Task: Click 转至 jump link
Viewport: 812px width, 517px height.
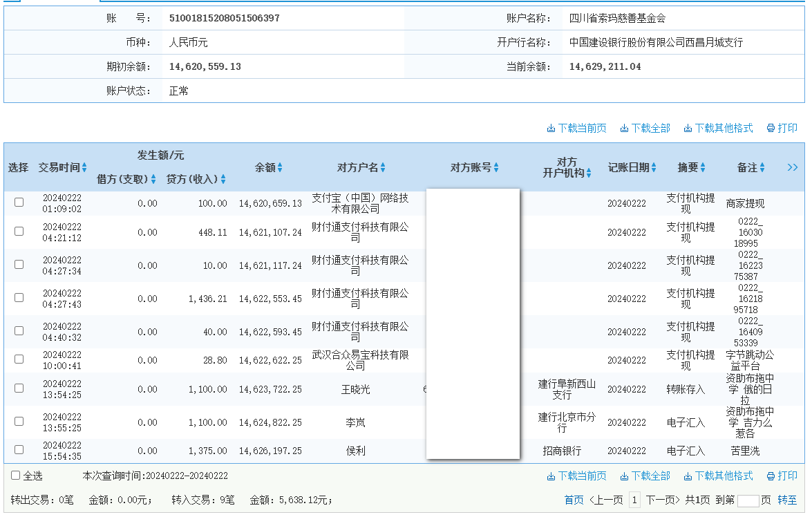Action: coord(787,500)
